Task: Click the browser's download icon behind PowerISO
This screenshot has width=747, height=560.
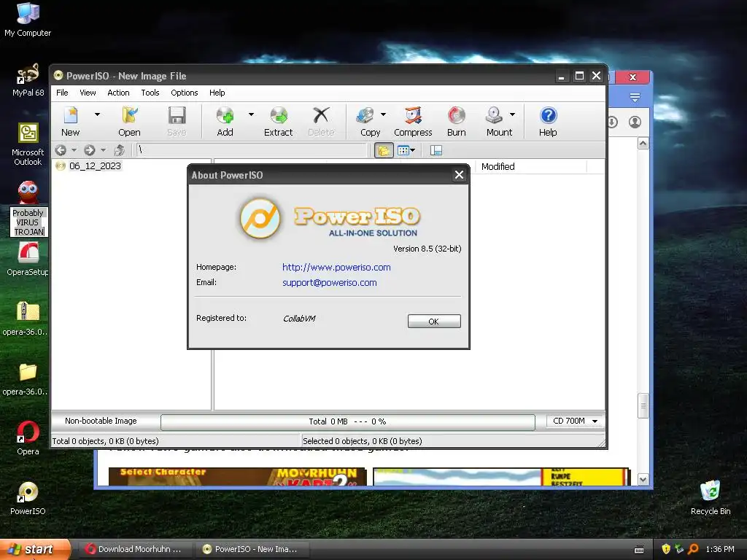Action: click(x=613, y=122)
